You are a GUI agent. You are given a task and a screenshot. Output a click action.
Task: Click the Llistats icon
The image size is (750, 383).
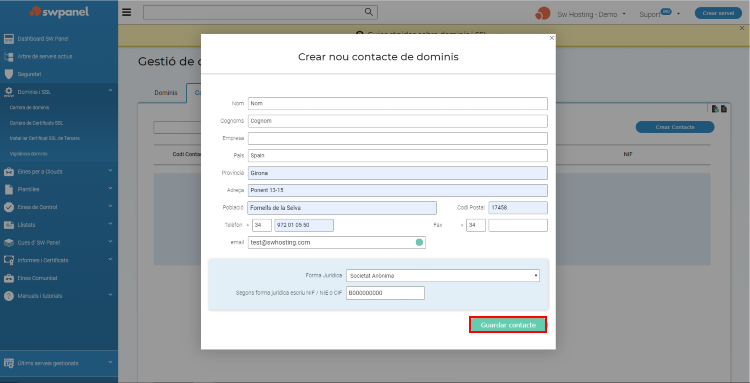tap(9, 225)
